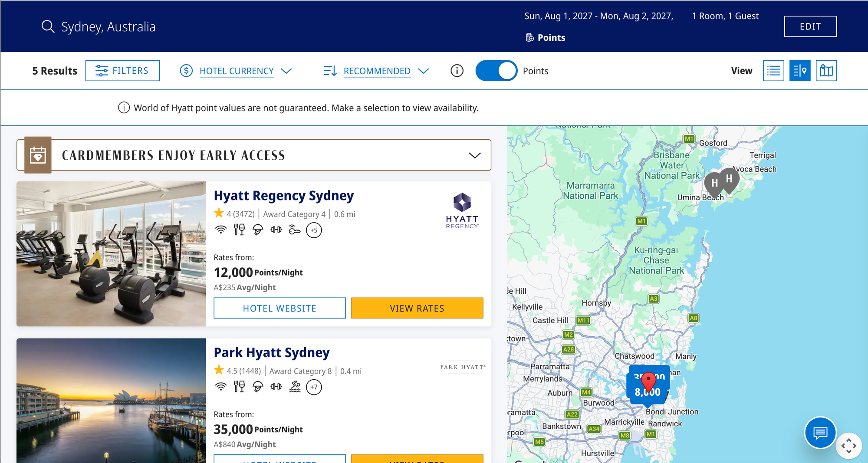Toggle the Points switch off
Screen dimensions: 868x463
point(496,71)
